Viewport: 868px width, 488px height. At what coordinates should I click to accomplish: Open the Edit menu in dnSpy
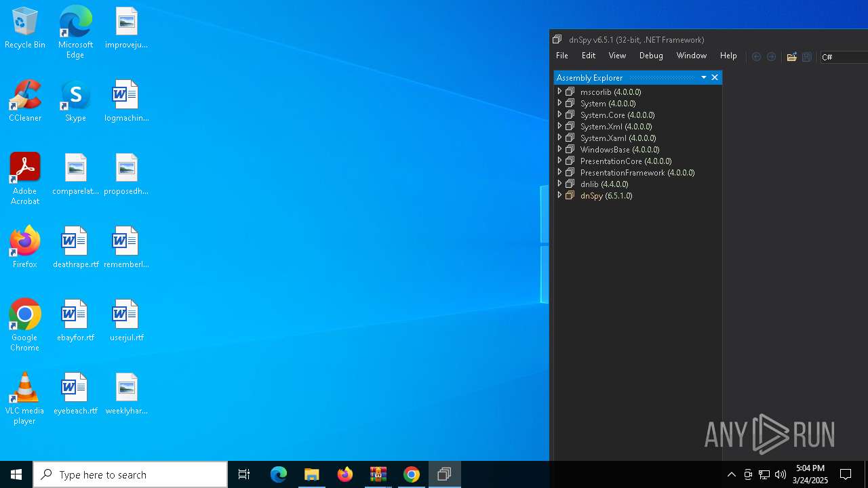589,56
